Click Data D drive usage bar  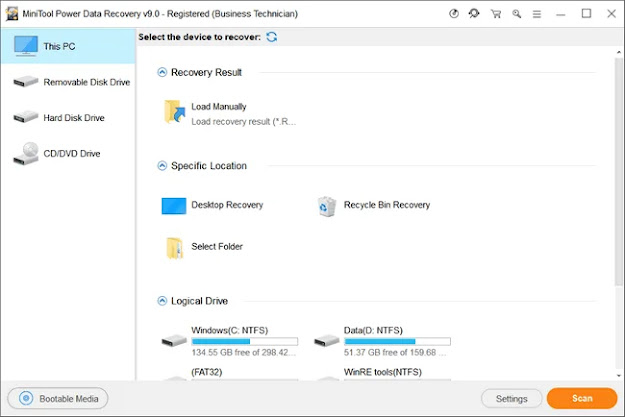click(397, 341)
